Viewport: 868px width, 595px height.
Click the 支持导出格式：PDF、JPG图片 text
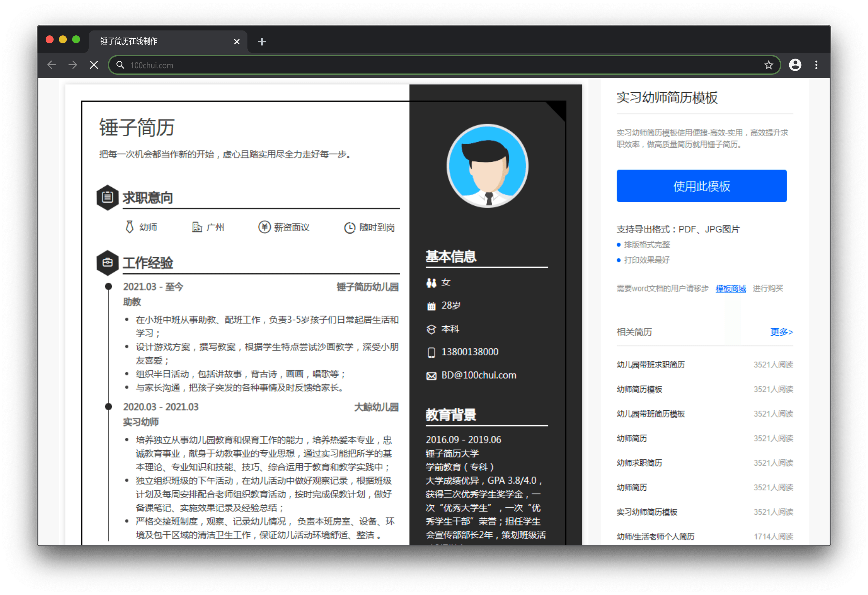[678, 229]
